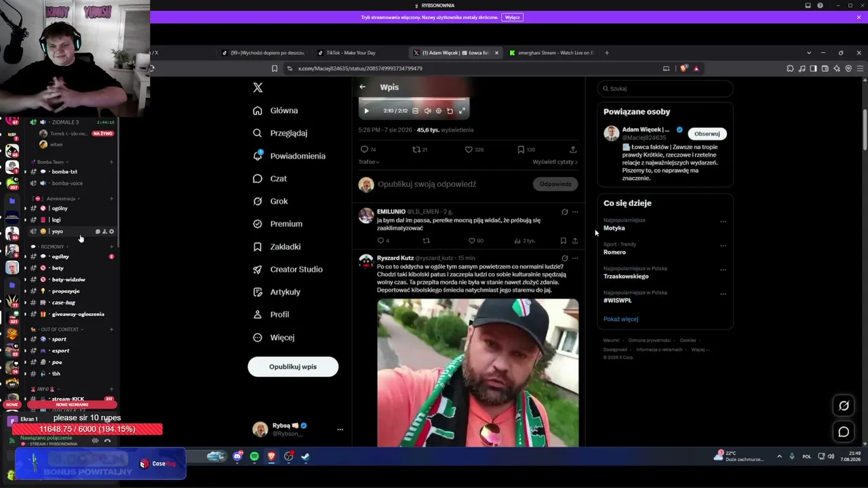The width and height of the screenshot is (868, 488).
Task: Repost the main post with 21 reposts
Action: 420,149
